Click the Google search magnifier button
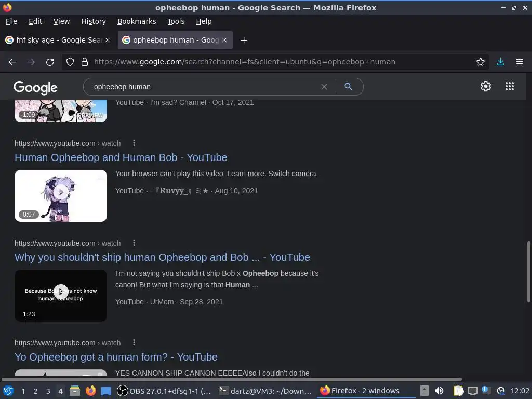 (x=348, y=87)
